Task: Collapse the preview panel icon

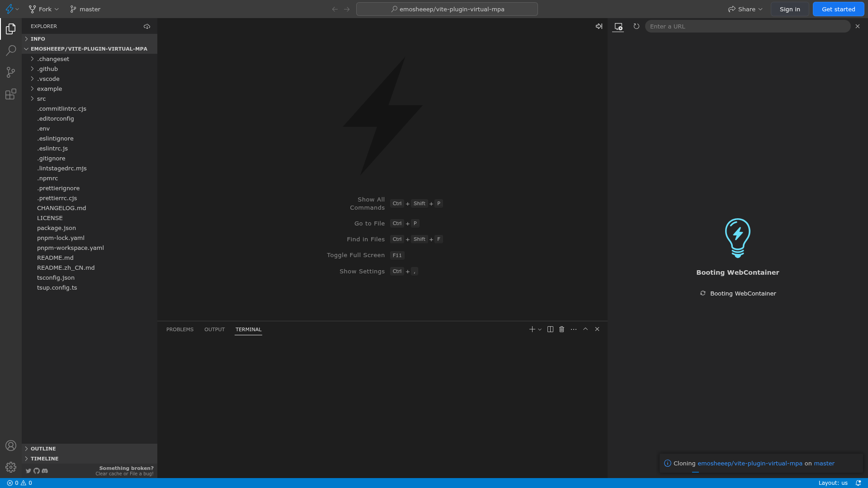Action: coord(599,26)
